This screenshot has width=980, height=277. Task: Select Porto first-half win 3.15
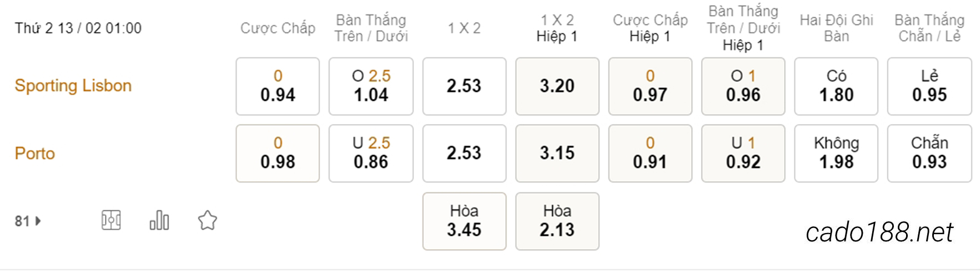(557, 153)
